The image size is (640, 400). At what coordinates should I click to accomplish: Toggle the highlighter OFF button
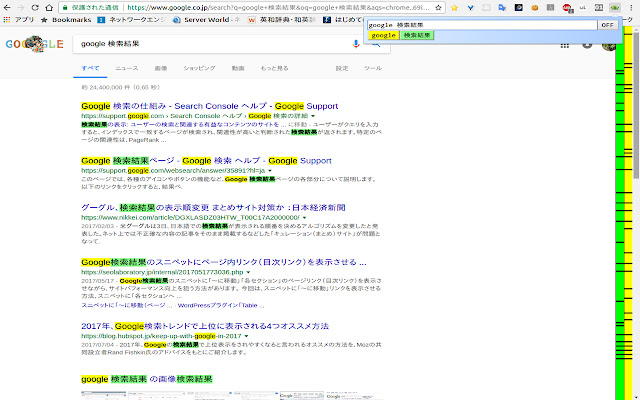pos(607,24)
